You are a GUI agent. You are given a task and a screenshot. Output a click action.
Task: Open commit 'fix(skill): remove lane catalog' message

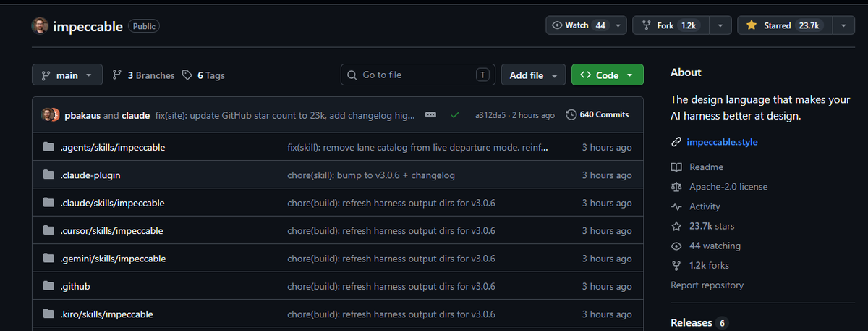click(417, 147)
